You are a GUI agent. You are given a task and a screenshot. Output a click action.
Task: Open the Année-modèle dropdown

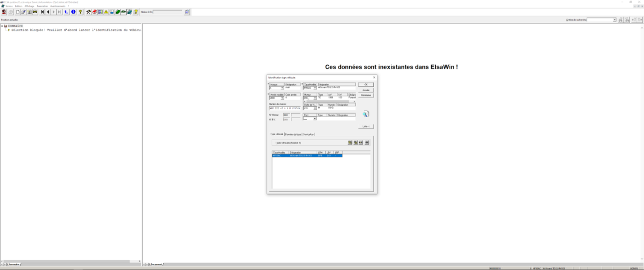pyautogui.click(x=282, y=98)
